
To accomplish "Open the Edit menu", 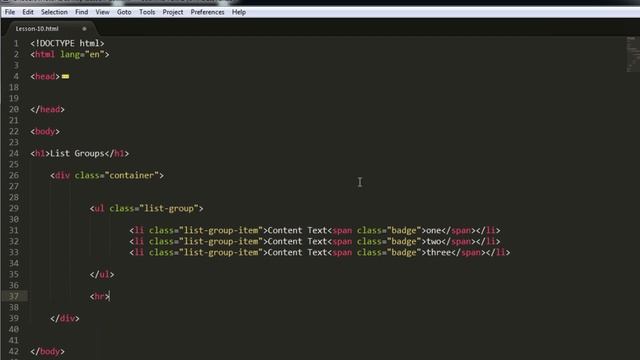I will click(28, 12).
